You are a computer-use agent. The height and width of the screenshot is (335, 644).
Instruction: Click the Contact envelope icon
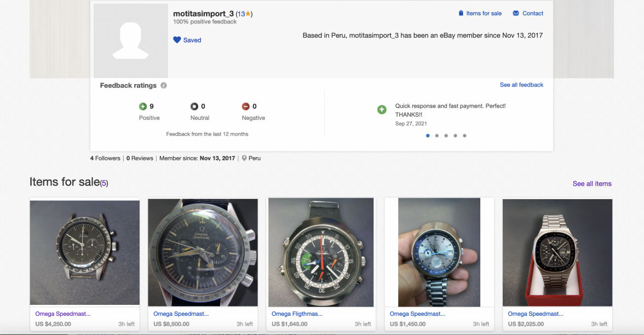516,13
